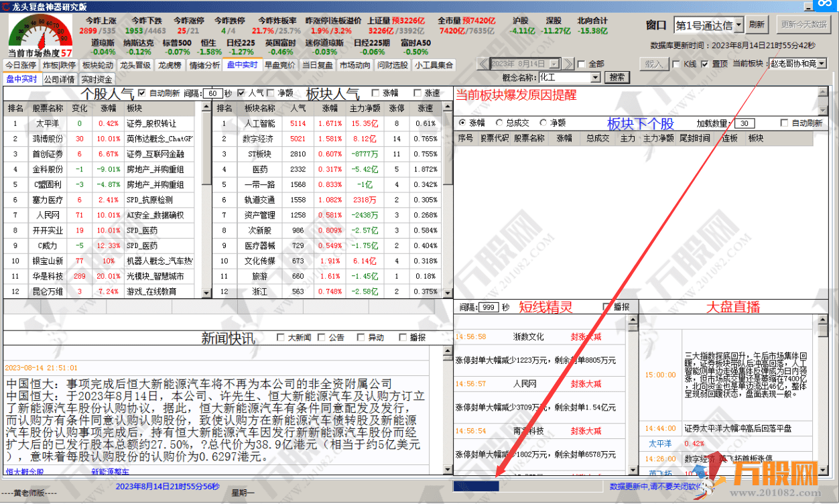Open the 当前板块 dropdown

tap(822, 64)
